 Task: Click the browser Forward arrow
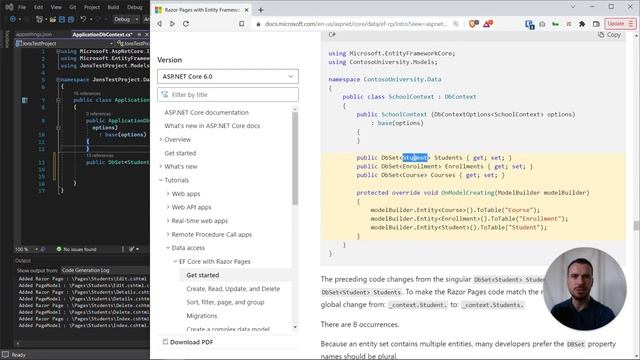[172, 24]
